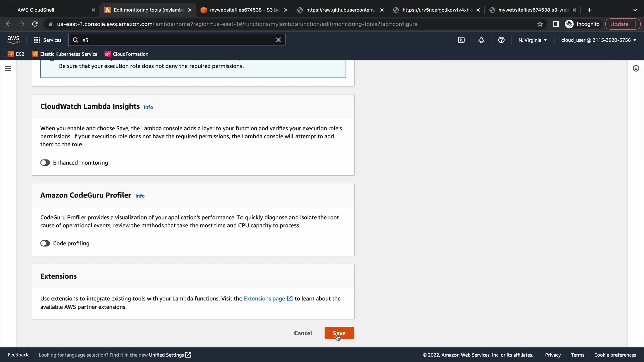Viewport: 644px width, 362px height.
Task: Open the info panel icon at right
Action: tap(636, 68)
